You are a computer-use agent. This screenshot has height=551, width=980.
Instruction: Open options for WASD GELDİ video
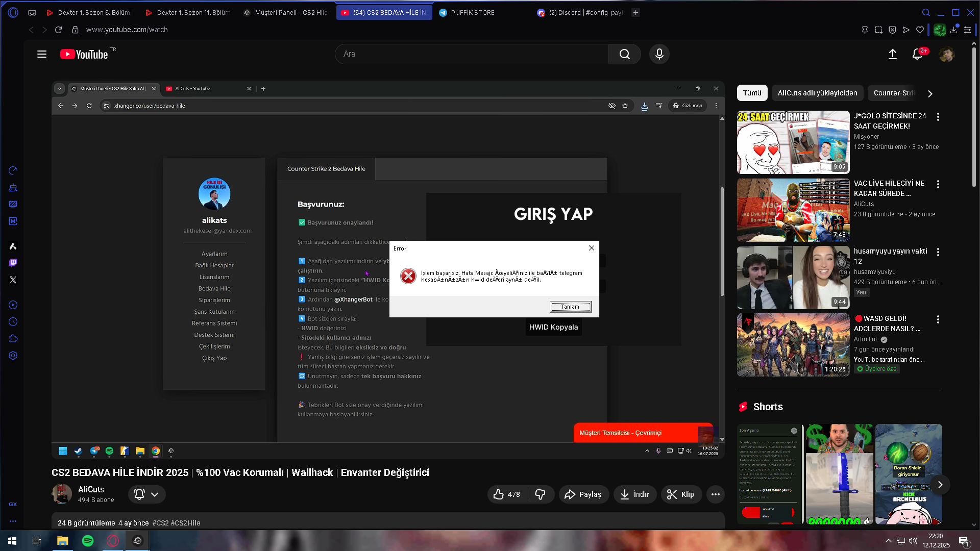click(x=938, y=319)
